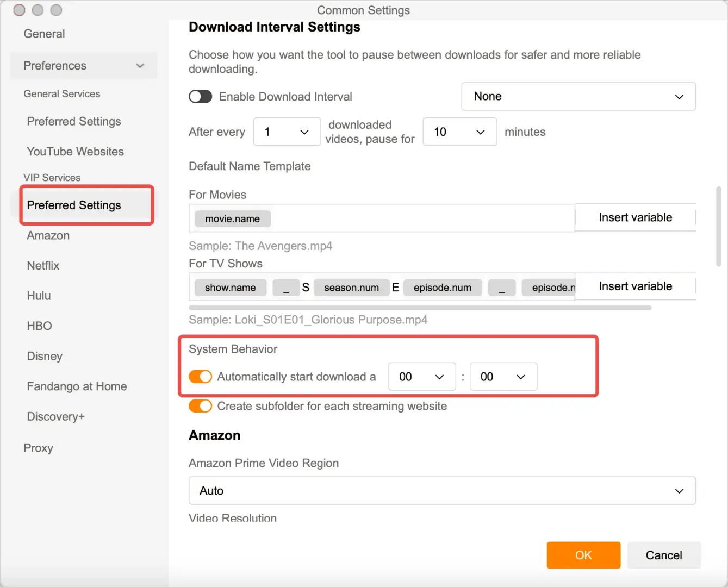This screenshot has height=587, width=728.
Task: Click the For Movies name template field
Action: (x=382, y=218)
